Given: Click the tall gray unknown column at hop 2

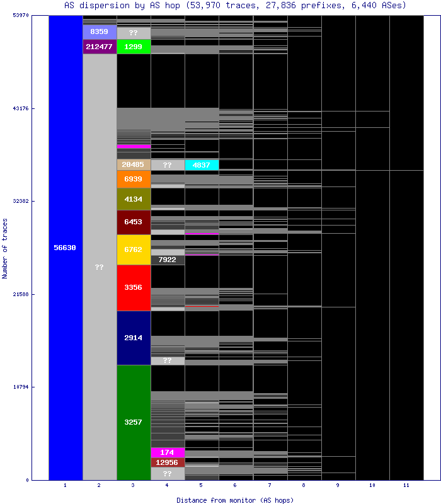Looking at the screenshot, I should (100, 267).
